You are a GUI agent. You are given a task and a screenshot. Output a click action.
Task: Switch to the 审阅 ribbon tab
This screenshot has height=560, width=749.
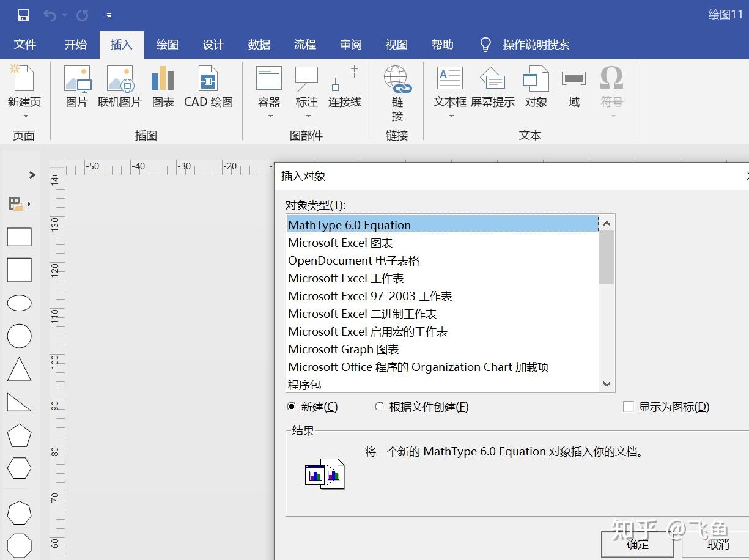pos(350,44)
